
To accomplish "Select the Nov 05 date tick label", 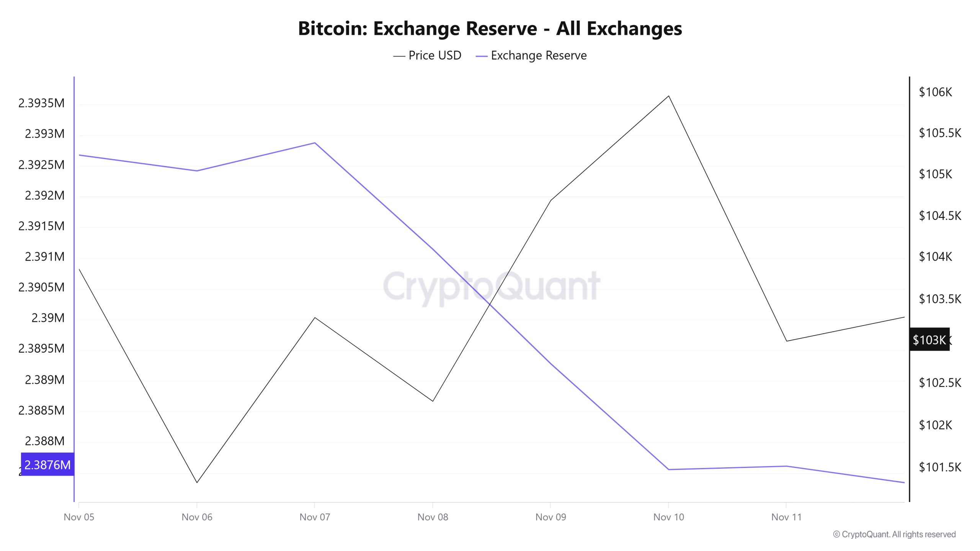I will pos(79,517).
